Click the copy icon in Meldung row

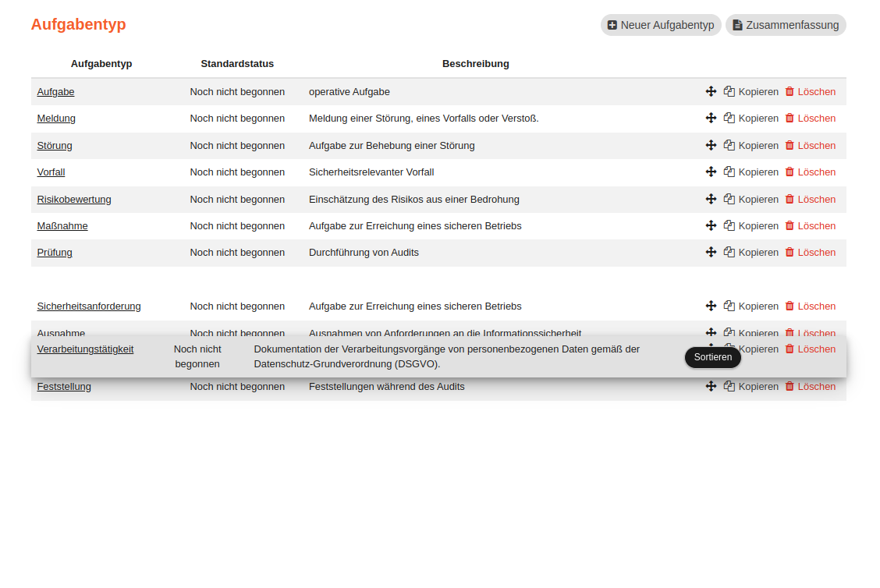(x=729, y=118)
